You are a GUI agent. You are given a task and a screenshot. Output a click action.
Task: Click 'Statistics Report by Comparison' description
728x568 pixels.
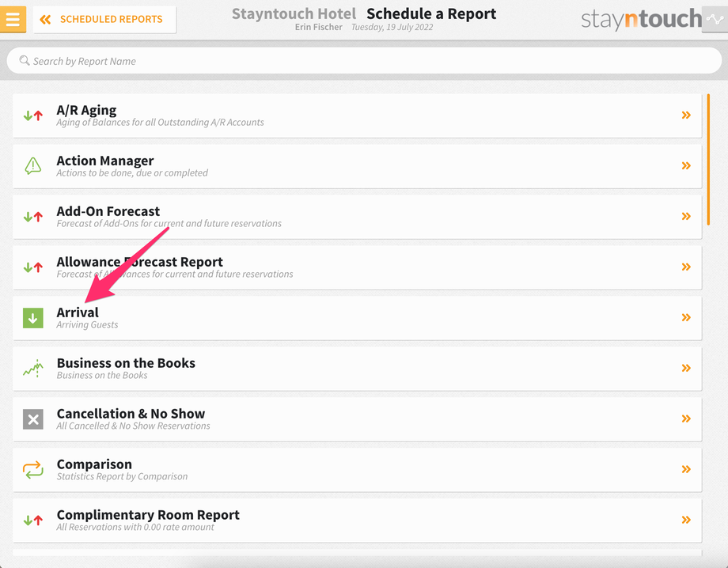coord(122,476)
